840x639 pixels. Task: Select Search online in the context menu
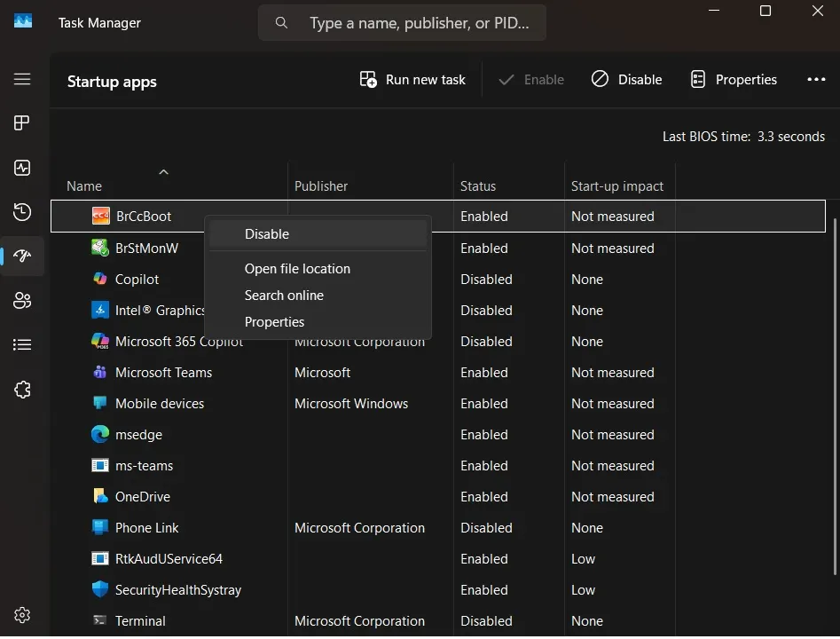(284, 295)
